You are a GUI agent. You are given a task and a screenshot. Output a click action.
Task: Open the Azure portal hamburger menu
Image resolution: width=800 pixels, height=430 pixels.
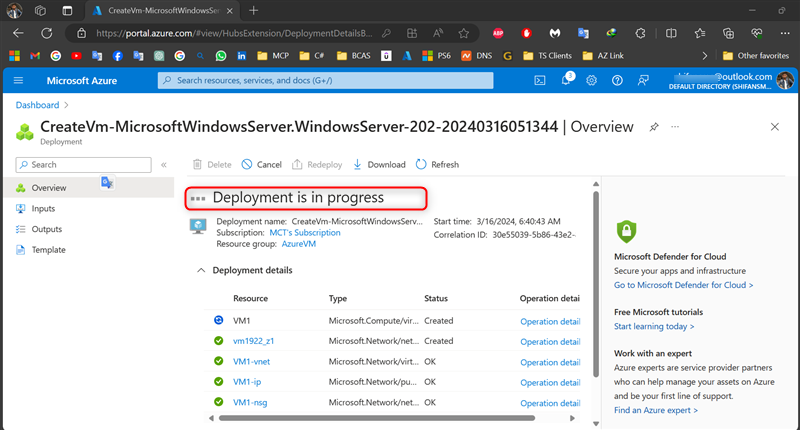point(18,80)
